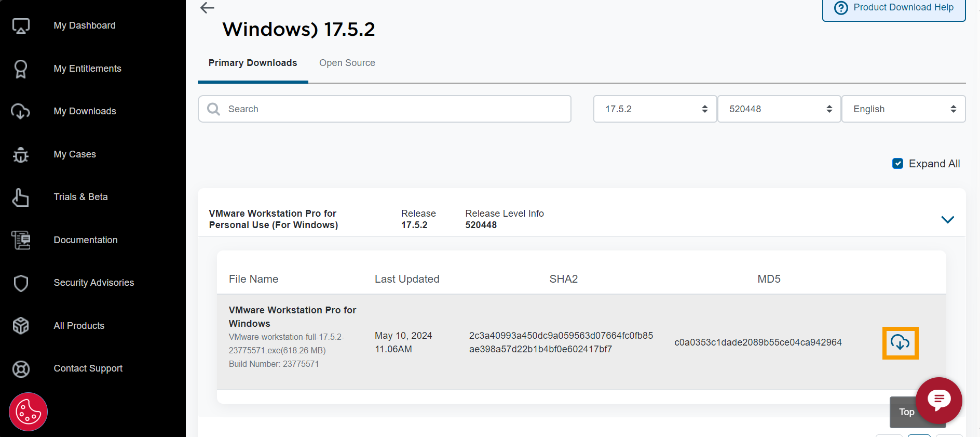This screenshot has width=980, height=437.
Task: Switch to Primary Downloads tab
Action: 253,63
